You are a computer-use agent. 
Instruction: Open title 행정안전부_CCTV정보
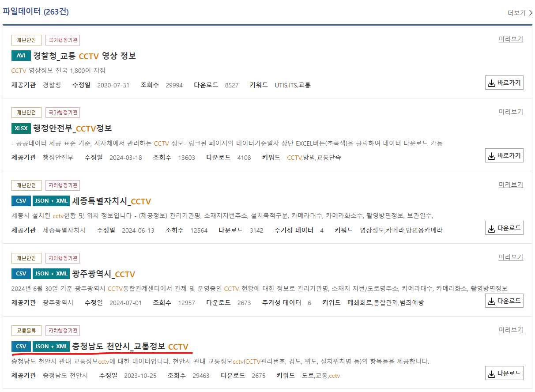click(72, 128)
